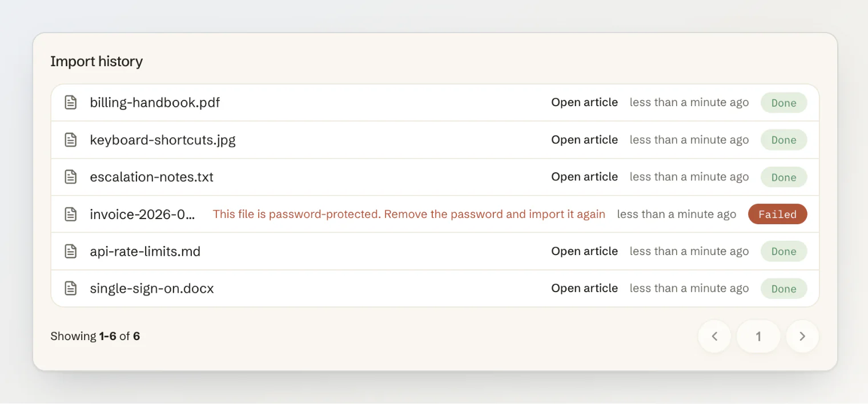The height and width of the screenshot is (404, 868).
Task: Select the file name single-sign-on.docx
Action: pos(152,288)
